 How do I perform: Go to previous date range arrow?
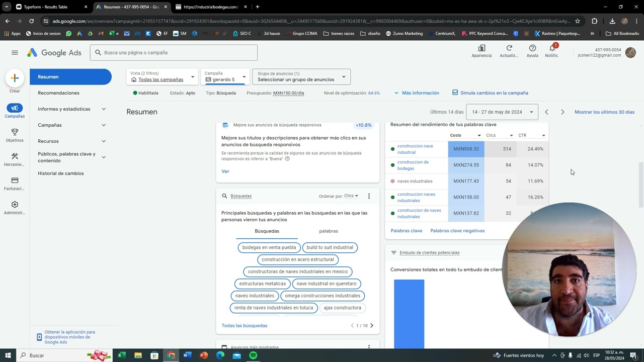pyautogui.click(x=546, y=112)
